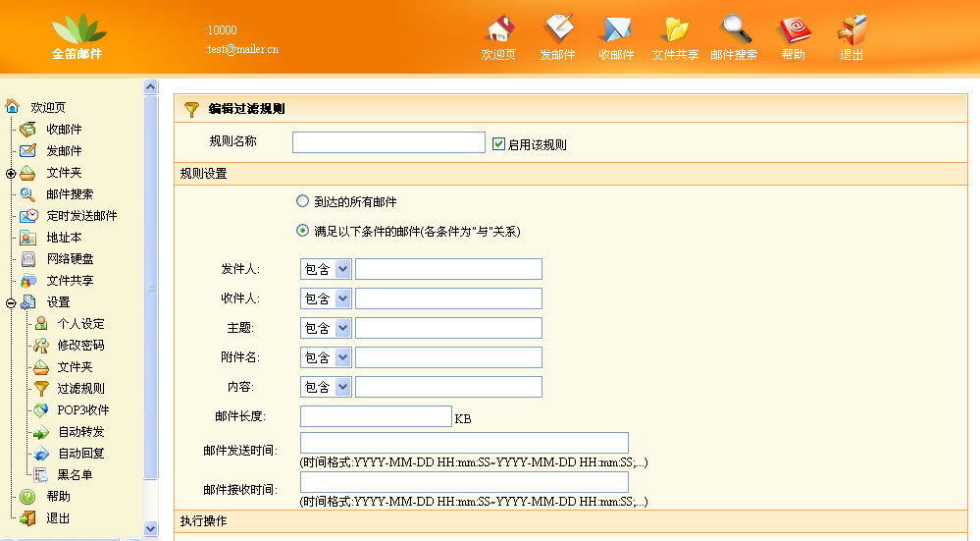This screenshot has height=541, width=980.
Task: Click the 规则名称 text field
Action: pos(388,143)
